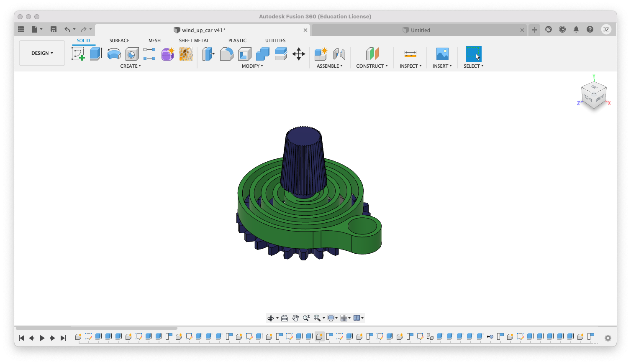This screenshot has height=364, width=631.
Task: Select the Revolve tool
Action: [x=114, y=54]
